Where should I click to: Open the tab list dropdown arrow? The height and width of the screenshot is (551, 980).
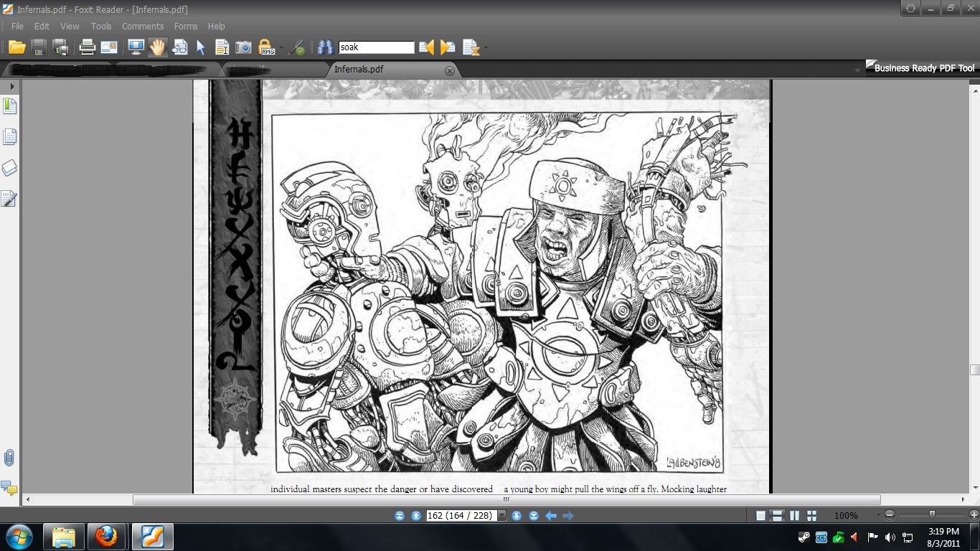pos(857,70)
